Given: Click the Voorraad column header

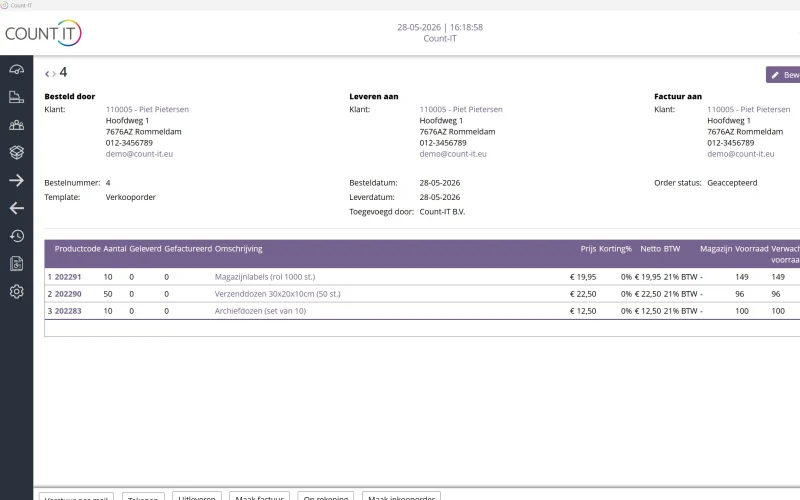Looking at the screenshot, I should click(752, 248).
